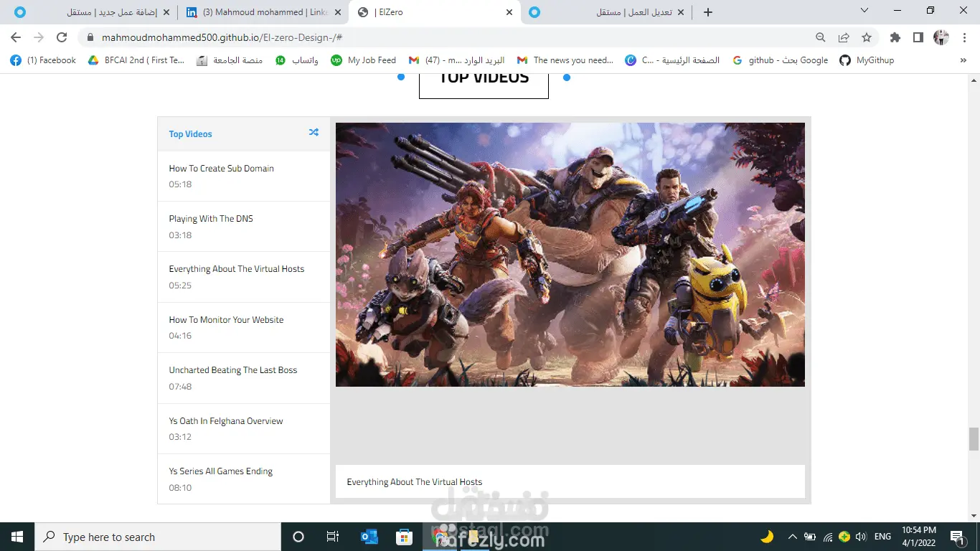This screenshot has width=980, height=551.
Task: Open the university platform bookmark
Action: point(230,60)
